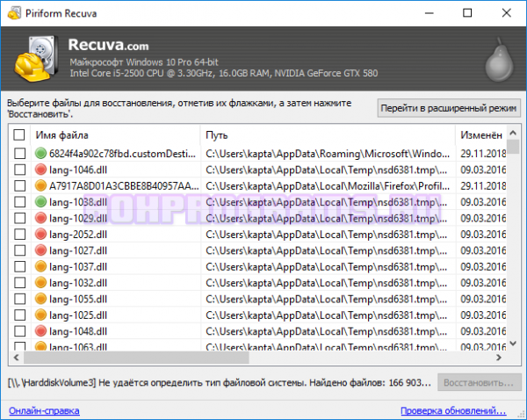Image resolution: width=527 pixels, height=420 pixels.
Task: Check the box for lang-1029.dll
Action: (x=20, y=218)
